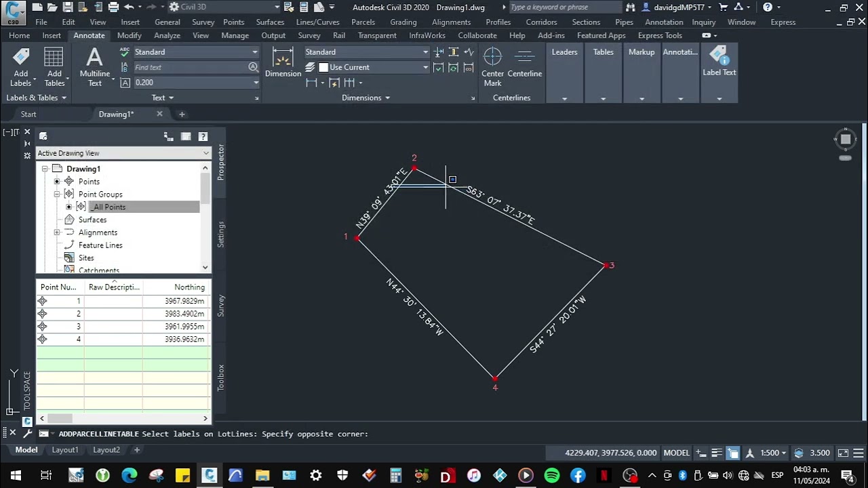This screenshot has height=488, width=868.
Task: Open the text height 0.200 dropdown
Action: [197, 82]
